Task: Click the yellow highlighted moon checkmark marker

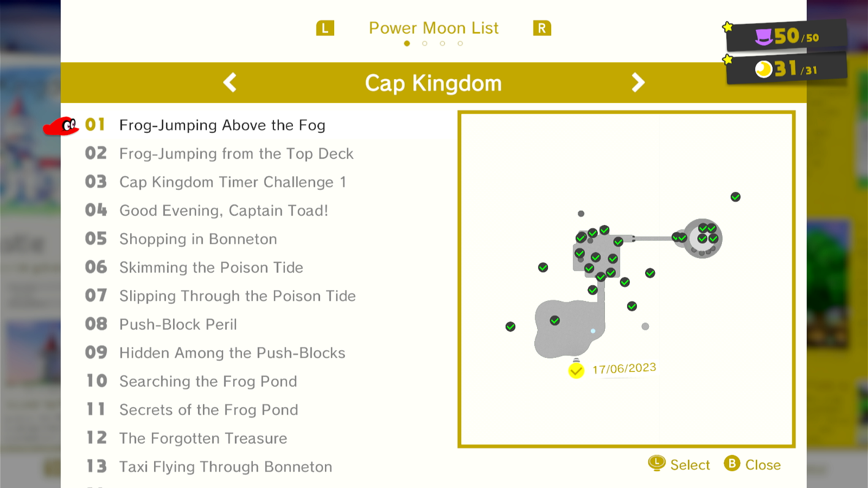Action: click(x=576, y=371)
